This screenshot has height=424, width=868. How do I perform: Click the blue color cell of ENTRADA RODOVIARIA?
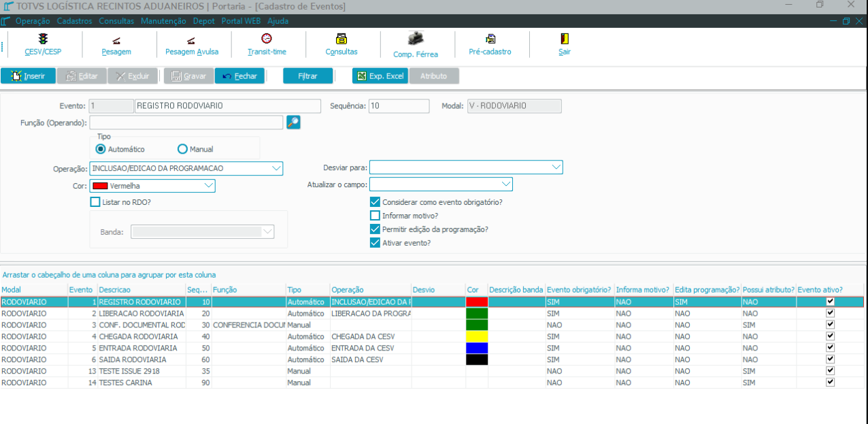[477, 348]
